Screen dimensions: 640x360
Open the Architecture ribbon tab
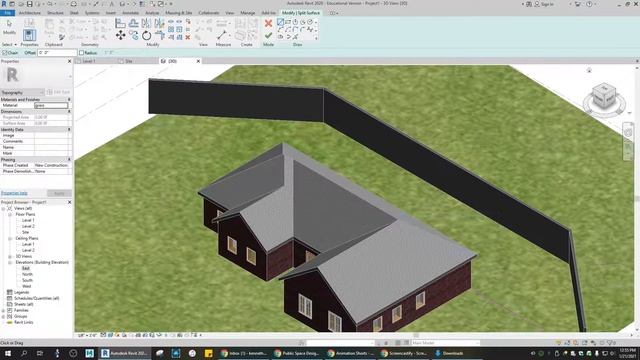point(30,13)
